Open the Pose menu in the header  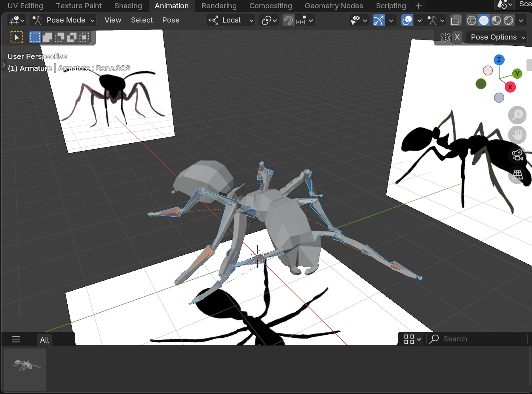(171, 20)
